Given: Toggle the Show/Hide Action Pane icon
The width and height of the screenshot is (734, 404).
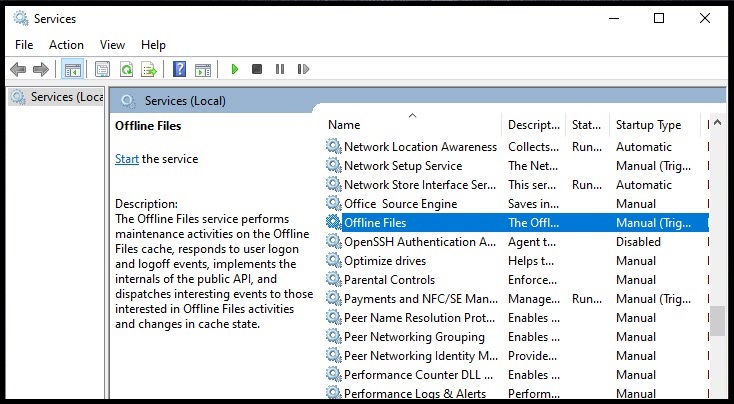Looking at the screenshot, I should (203, 70).
